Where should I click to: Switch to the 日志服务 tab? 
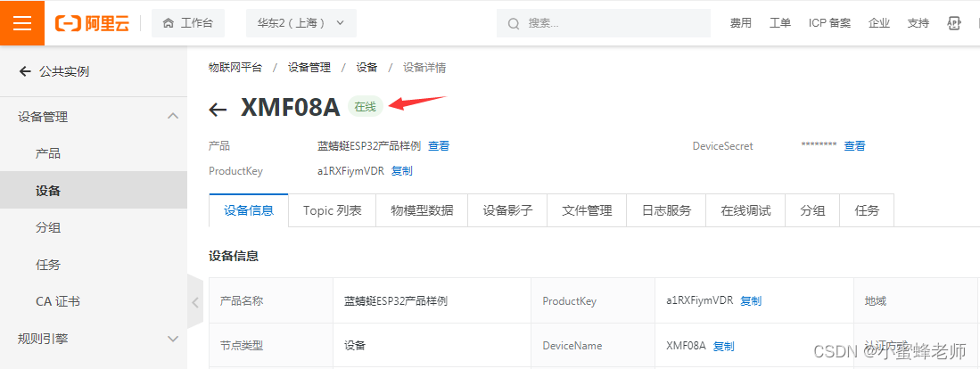pyautogui.click(x=666, y=210)
